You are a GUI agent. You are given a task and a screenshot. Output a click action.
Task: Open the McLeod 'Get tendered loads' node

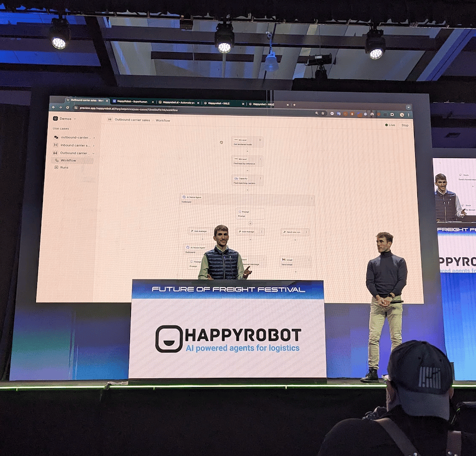coord(247,142)
